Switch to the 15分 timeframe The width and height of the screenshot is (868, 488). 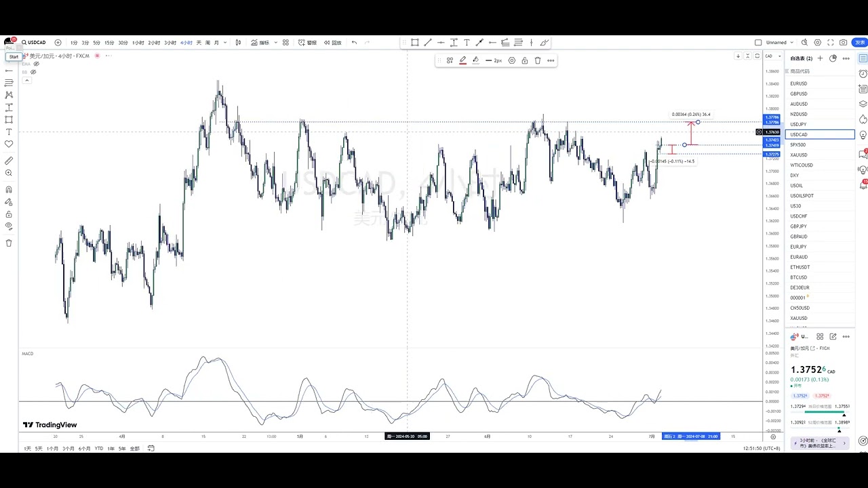(109, 43)
